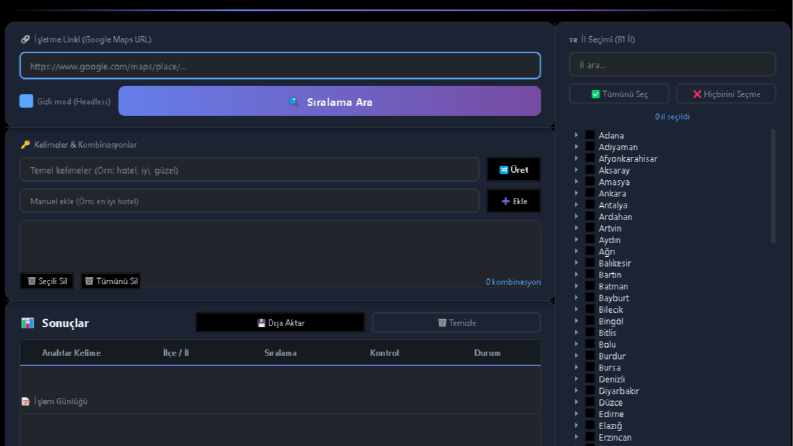Viewport: 793px width, 446px height.
Task: Expand the Ardahan tree node arrow
Action: pos(576,216)
